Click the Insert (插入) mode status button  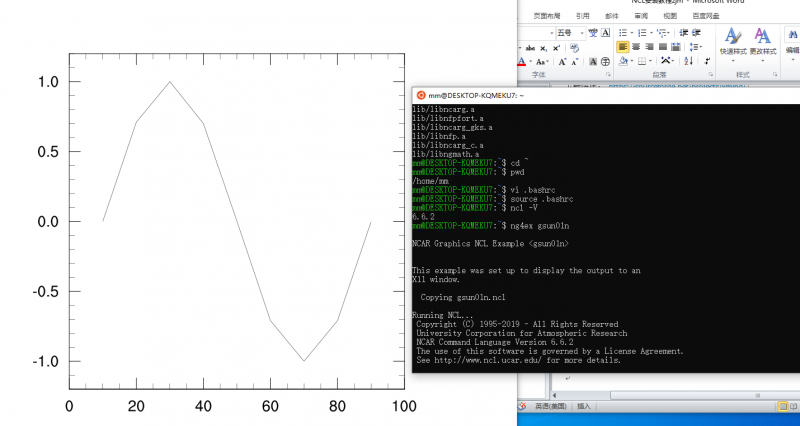click(584, 407)
